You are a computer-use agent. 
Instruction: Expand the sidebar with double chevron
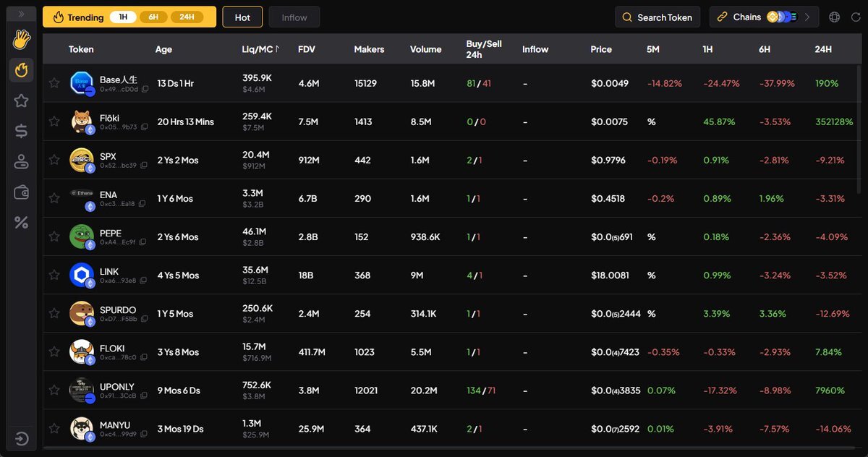tap(21, 14)
